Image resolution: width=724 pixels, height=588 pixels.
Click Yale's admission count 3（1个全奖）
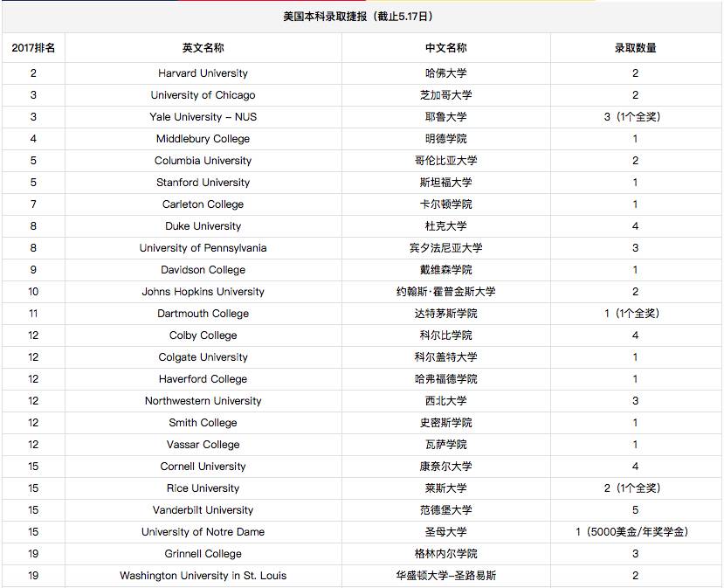(x=635, y=117)
